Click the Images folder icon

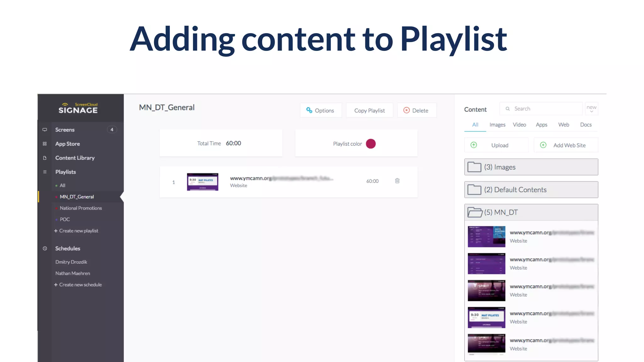point(474,167)
